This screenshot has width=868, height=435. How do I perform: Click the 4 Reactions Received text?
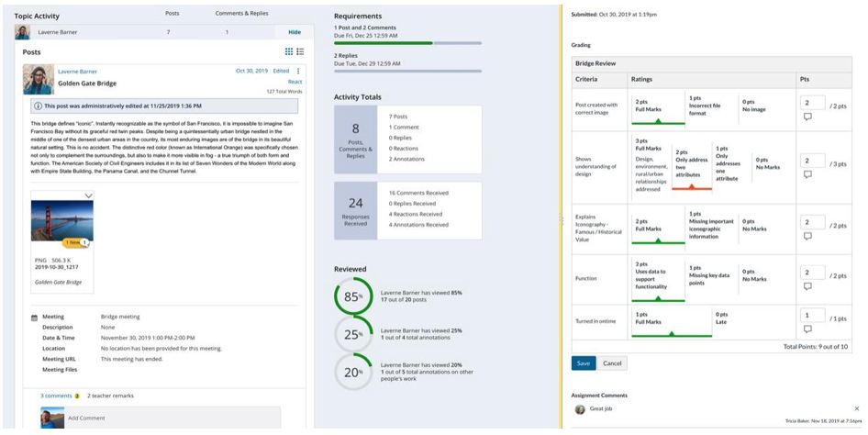pyautogui.click(x=416, y=214)
